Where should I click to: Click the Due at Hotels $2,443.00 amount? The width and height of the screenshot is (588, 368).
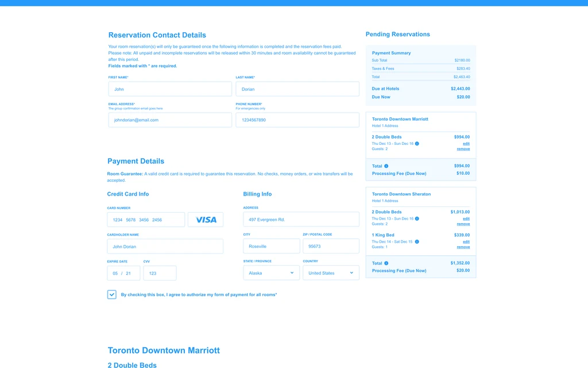[x=460, y=89]
